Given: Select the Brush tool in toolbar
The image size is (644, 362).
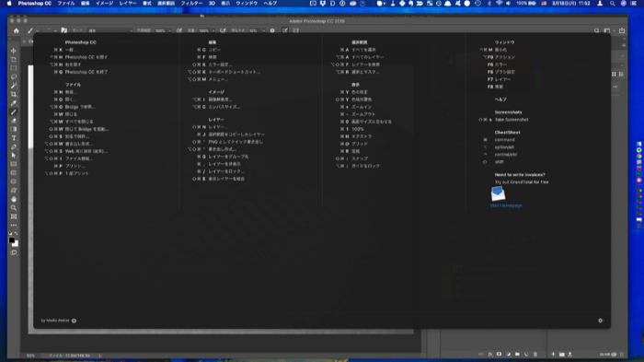Looking at the screenshot, I should (x=14, y=111).
